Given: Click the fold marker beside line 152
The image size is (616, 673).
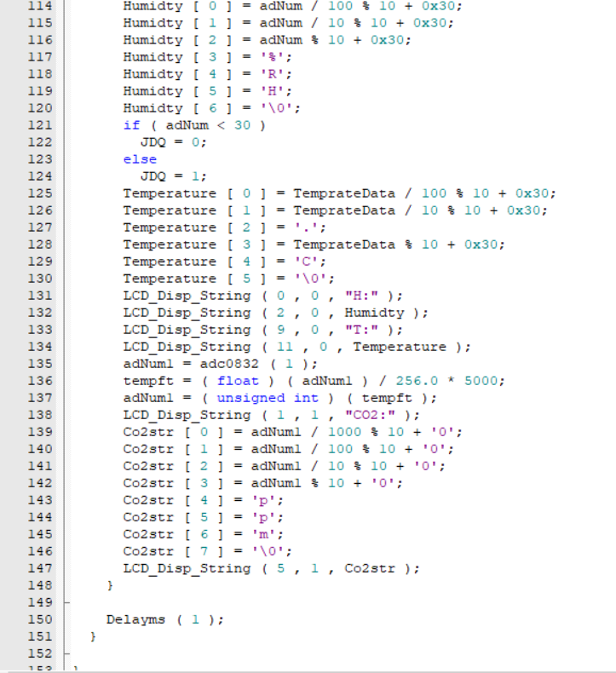Looking at the screenshot, I should (x=66, y=653).
